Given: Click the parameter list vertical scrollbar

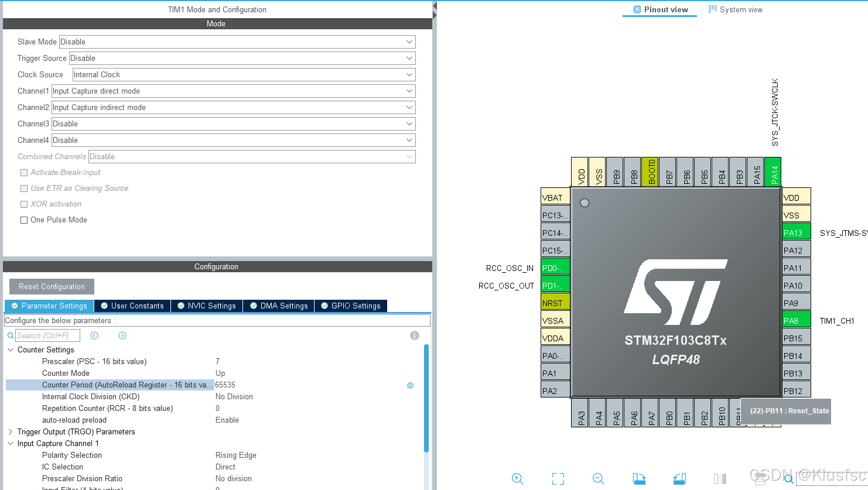Looking at the screenshot, I should coord(426,398).
